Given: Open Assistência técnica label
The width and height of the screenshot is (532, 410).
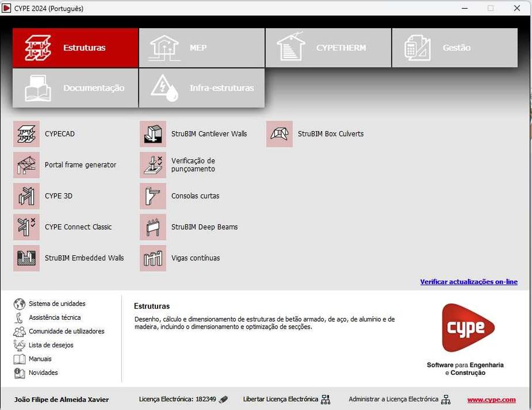Looking at the screenshot, I should (x=54, y=317).
